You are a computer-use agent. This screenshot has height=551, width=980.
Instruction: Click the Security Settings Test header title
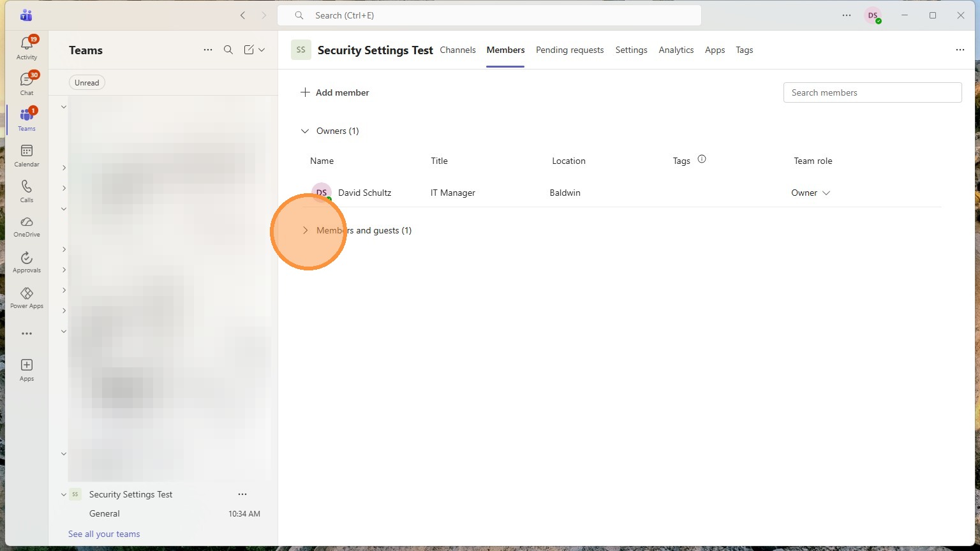click(375, 50)
